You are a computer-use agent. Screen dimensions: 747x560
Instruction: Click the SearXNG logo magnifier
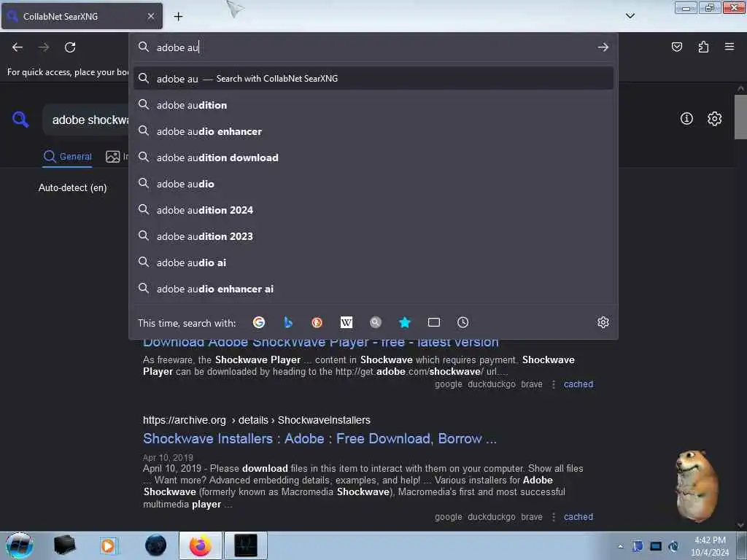pyautogui.click(x=20, y=119)
